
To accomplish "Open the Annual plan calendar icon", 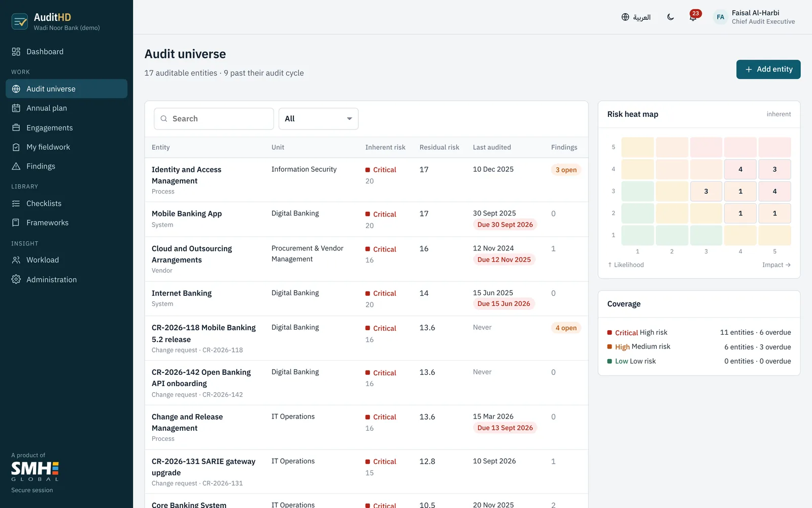I will click(x=16, y=108).
